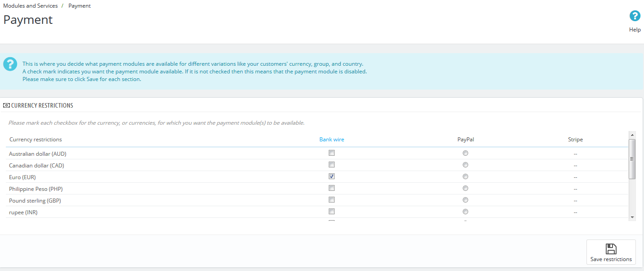Click the Currency Restrictions money icon

(6, 105)
